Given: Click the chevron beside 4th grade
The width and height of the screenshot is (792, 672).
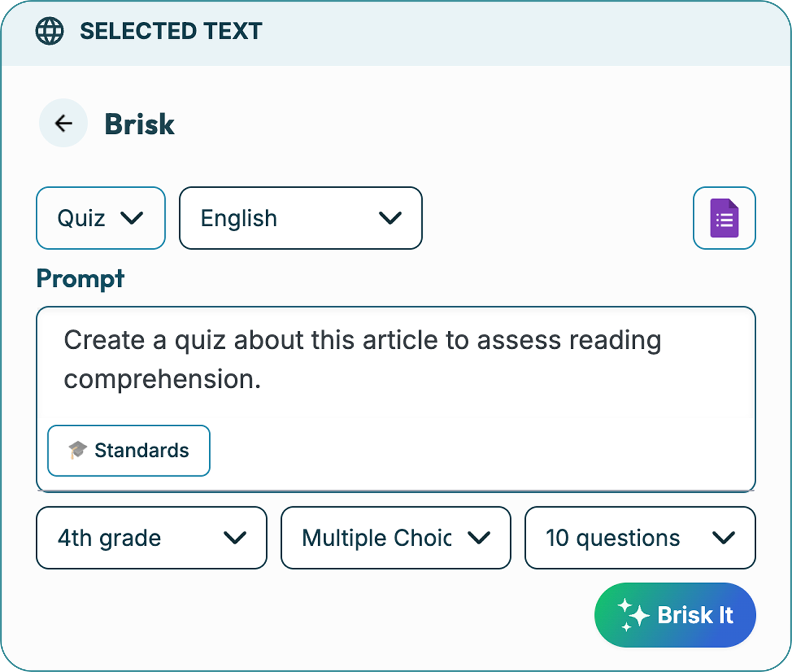Looking at the screenshot, I should [x=235, y=538].
